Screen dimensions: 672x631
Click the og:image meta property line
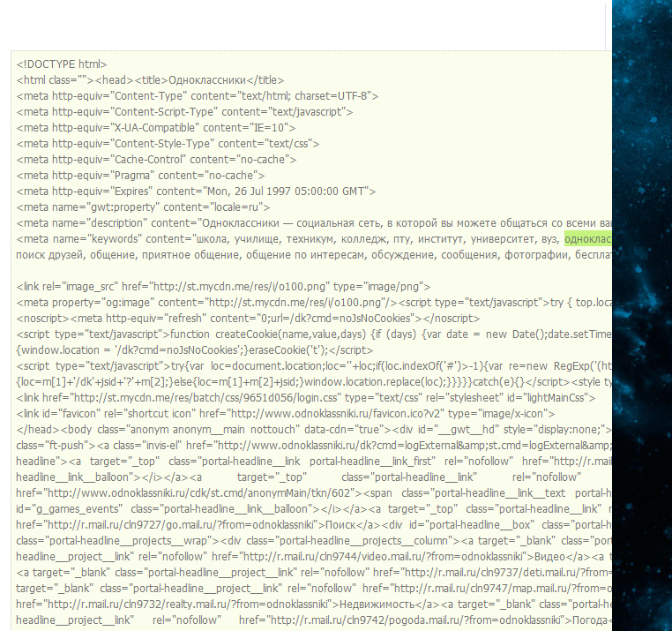click(314, 303)
